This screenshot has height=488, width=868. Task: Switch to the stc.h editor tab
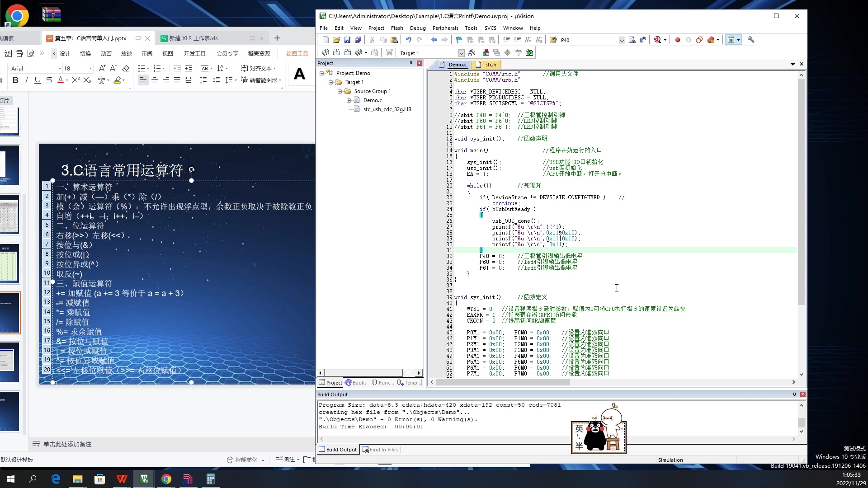490,65
